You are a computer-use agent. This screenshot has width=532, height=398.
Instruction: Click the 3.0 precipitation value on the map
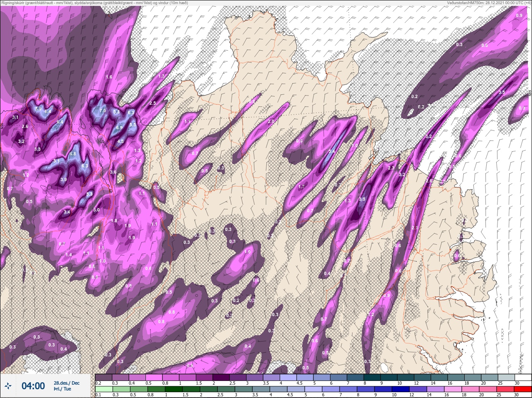(96, 210)
